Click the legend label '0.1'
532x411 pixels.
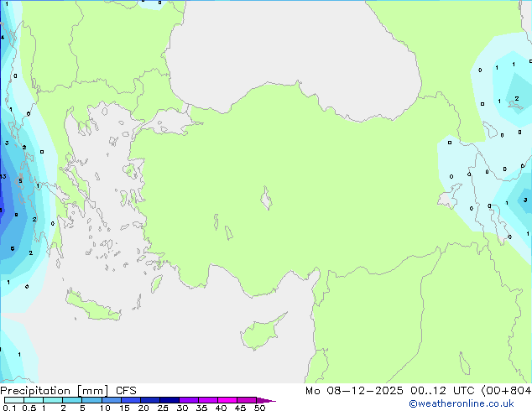click(9, 408)
